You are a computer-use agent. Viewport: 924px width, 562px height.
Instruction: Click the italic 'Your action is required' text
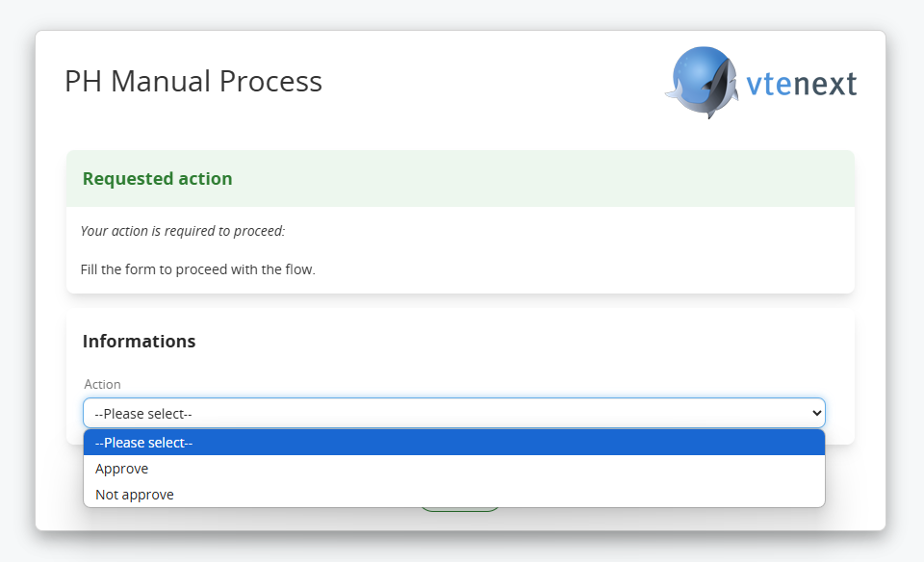pos(183,231)
